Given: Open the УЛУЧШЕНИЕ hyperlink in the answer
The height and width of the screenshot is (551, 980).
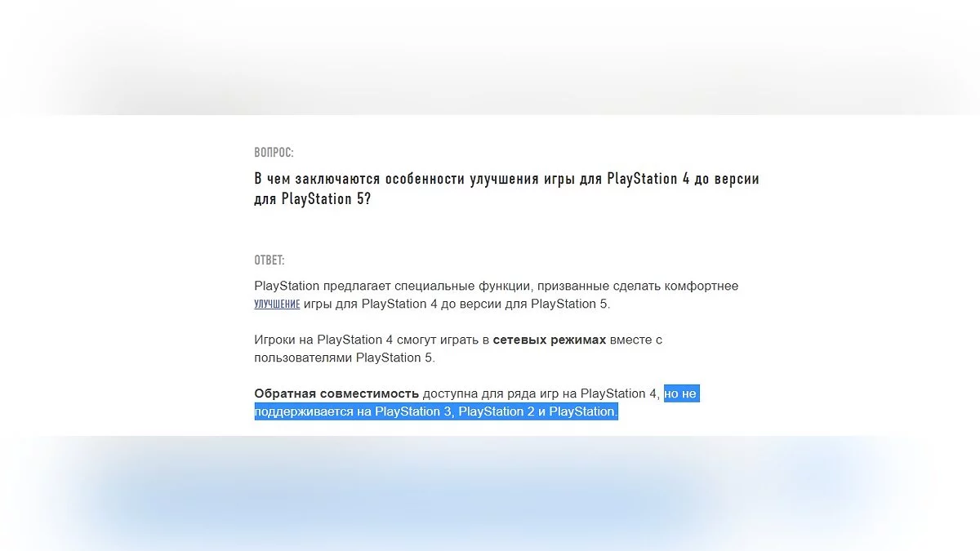Looking at the screenshot, I should [277, 304].
